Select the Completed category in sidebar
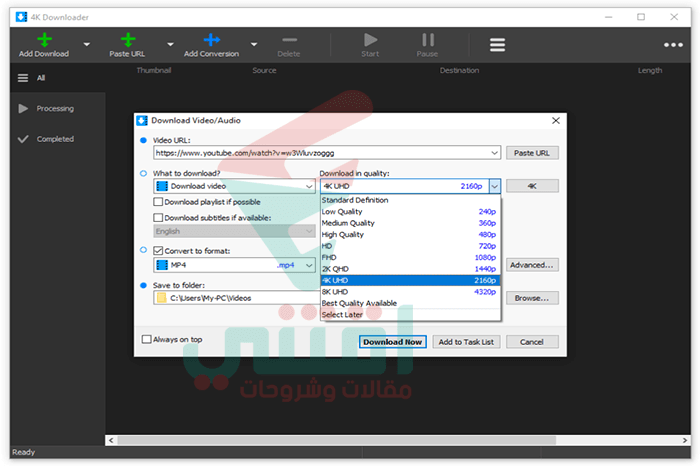 [58, 139]
